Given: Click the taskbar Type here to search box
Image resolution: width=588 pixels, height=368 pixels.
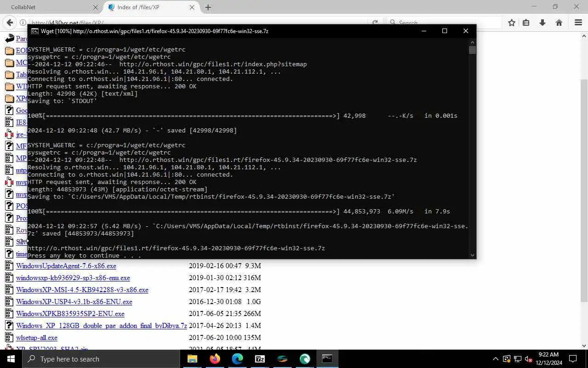Looking at the screenshot, I should pos(101,359).
